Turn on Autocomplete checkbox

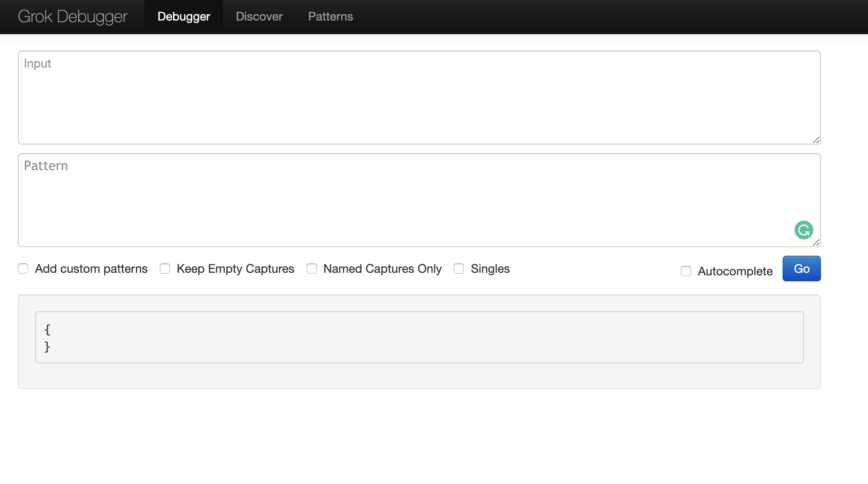coord(686,271)
